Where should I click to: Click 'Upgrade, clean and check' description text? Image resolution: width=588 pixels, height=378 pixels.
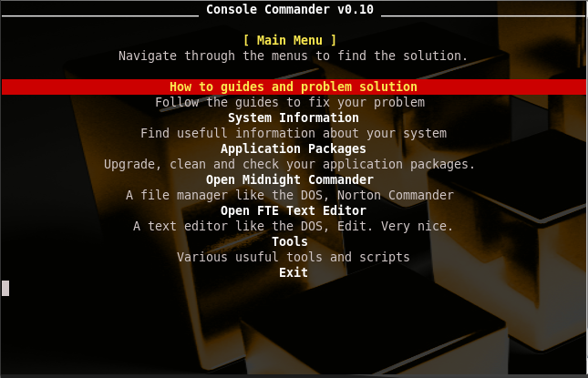click(x=290, y=164)
